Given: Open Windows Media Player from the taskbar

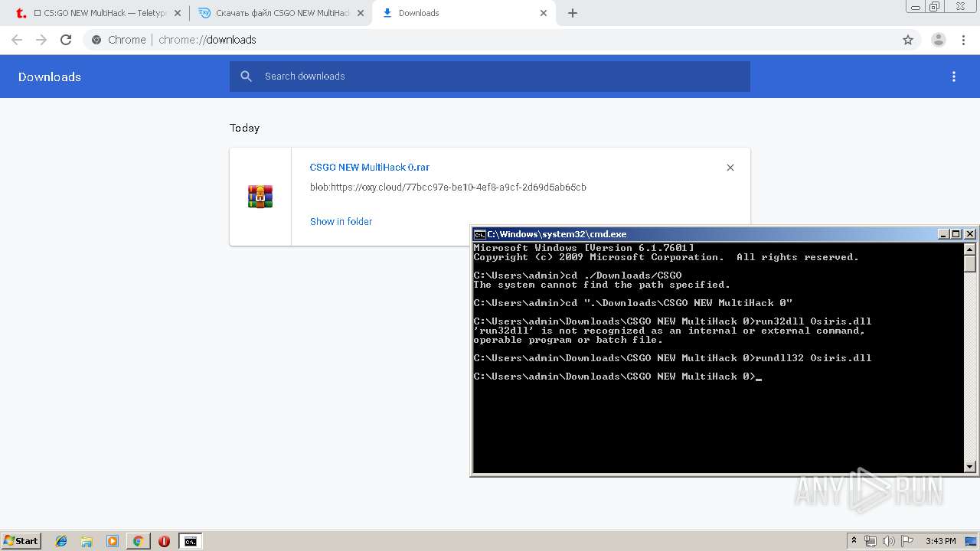Looking at the screenshot, I should pyautogui.click(x=113, y=541).
